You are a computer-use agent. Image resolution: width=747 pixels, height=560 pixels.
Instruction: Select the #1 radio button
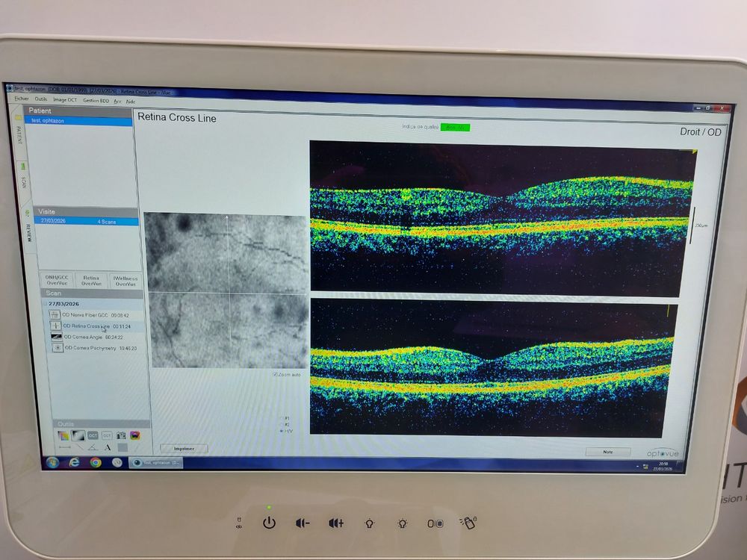(280, 417)
